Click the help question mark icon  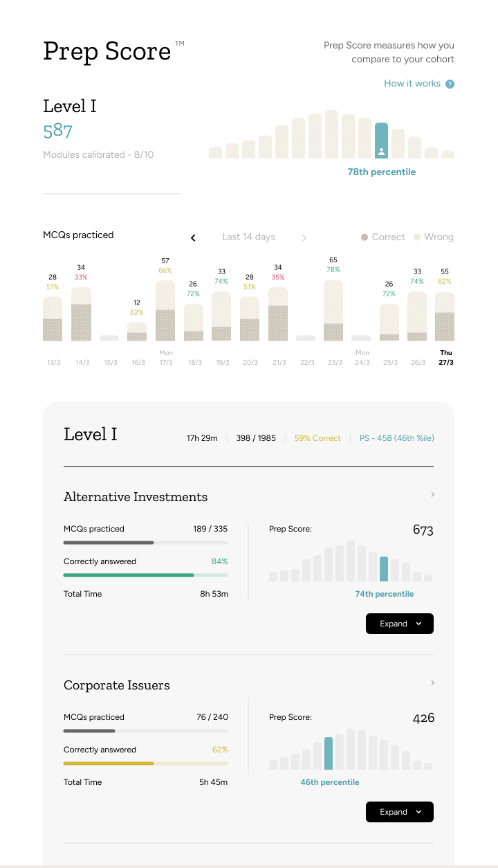450,84
